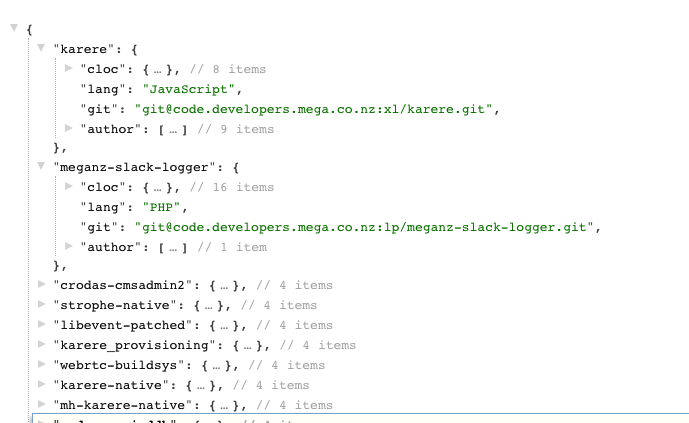
Task: Expand "author" array with 1 item
Action: (69, 246)
